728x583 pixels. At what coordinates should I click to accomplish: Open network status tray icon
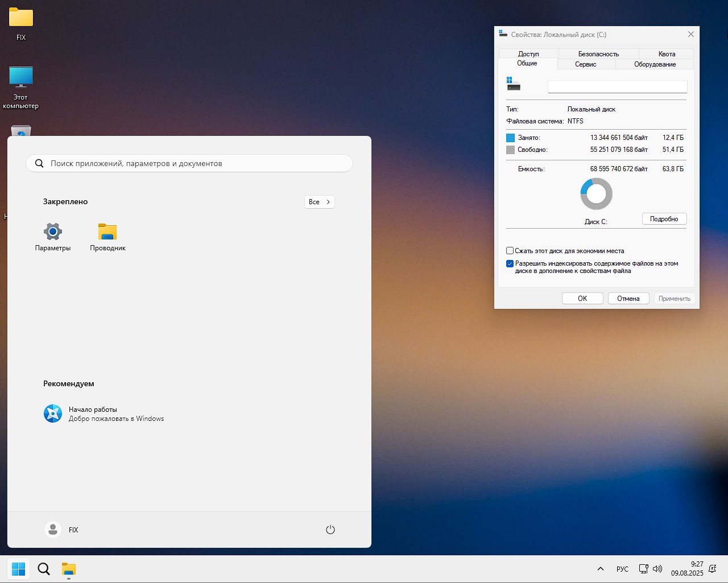[644, 569]
